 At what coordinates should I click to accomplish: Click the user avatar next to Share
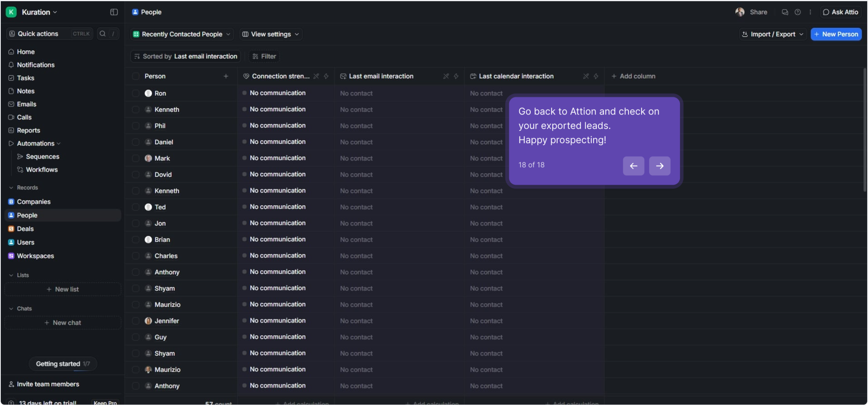[739, 12]
